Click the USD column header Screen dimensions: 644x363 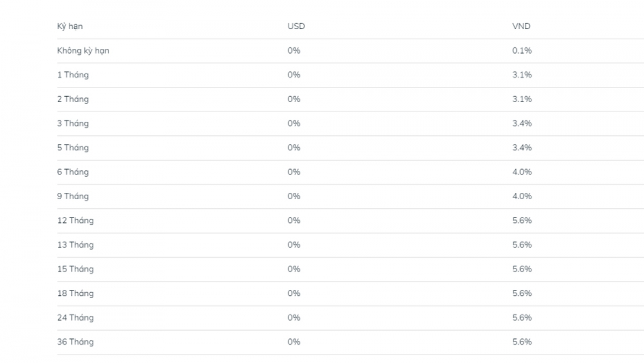(296, 26)
